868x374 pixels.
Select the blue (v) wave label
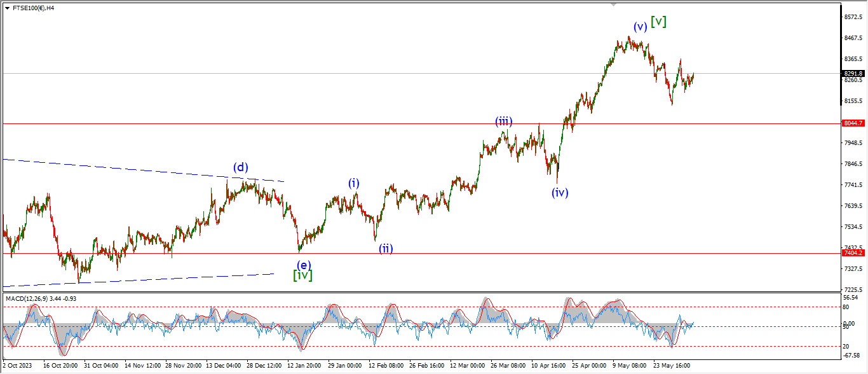pos(640,27)
